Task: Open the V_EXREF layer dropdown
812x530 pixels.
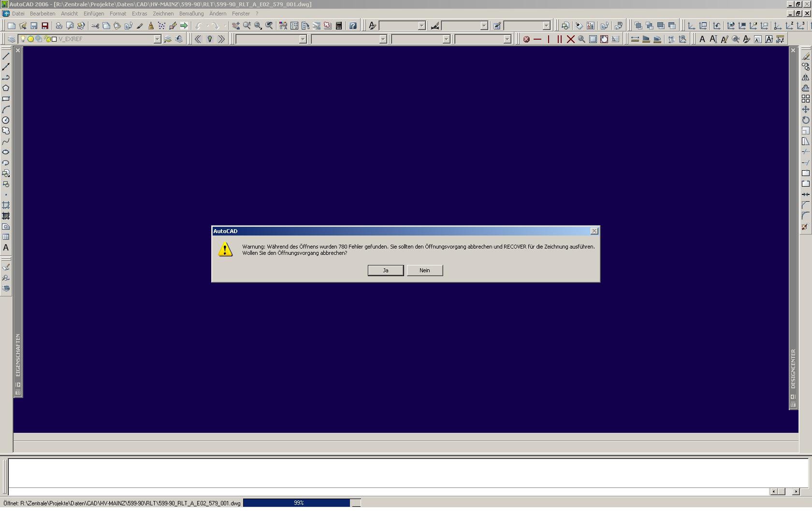Action: coord(157,39)
